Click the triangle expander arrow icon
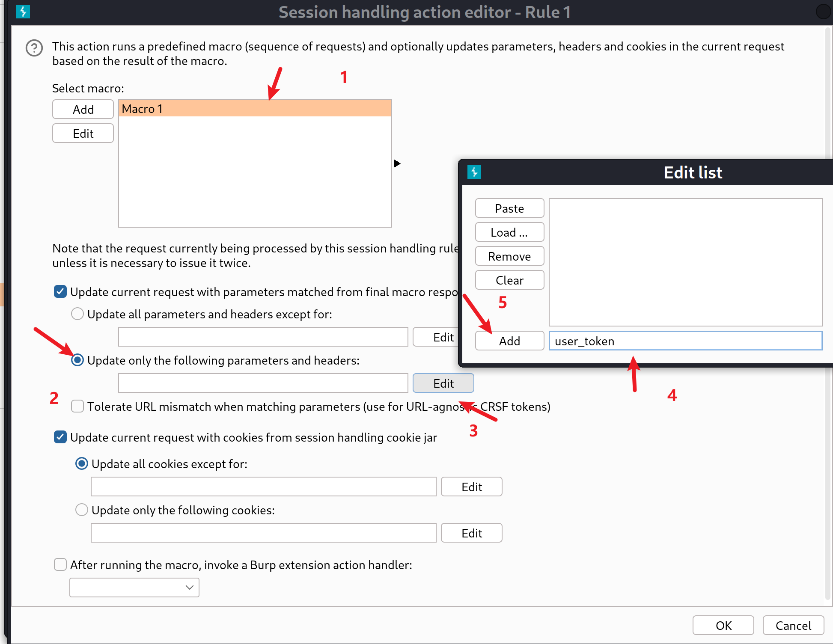The image size is (833, 644). (397, 163)
